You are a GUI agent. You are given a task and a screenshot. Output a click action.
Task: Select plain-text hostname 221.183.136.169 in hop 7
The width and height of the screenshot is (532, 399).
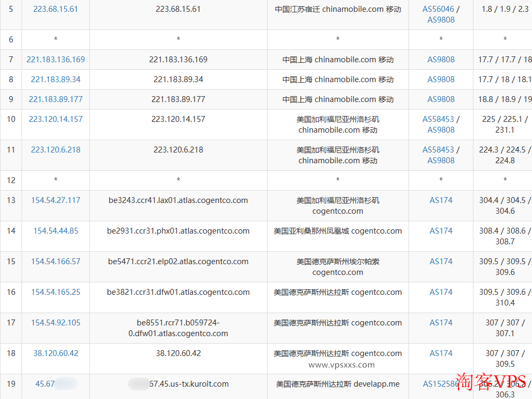pyautogui.click(x=178, y=60)
